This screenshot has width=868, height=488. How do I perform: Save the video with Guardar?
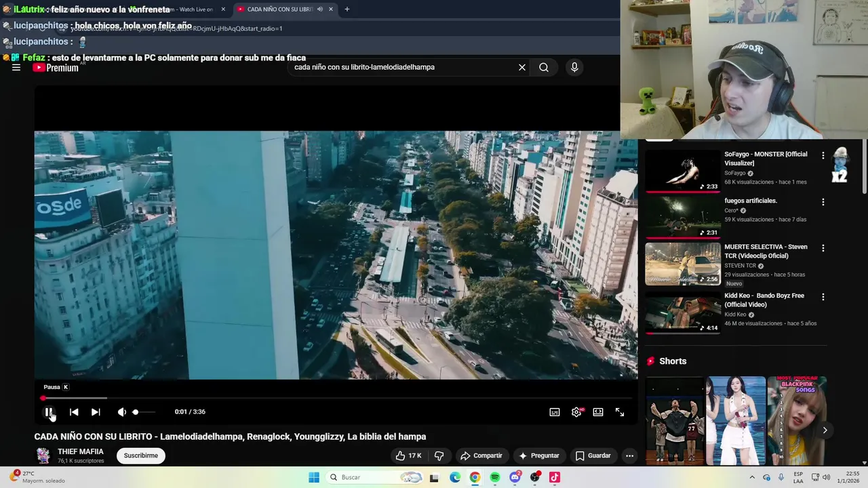click(x=593, y=455)
